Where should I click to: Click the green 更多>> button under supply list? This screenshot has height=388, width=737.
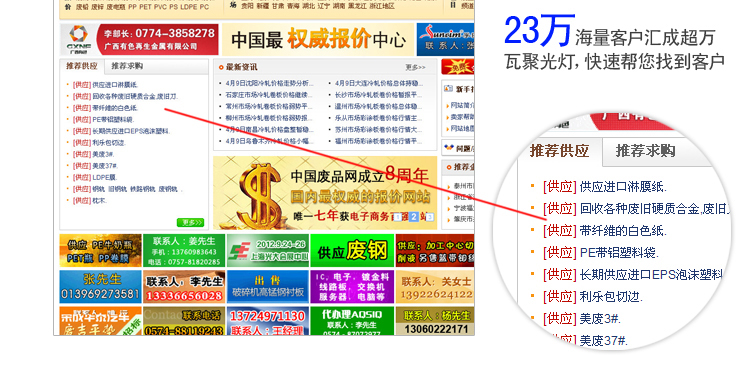click(x=190, y=222)
